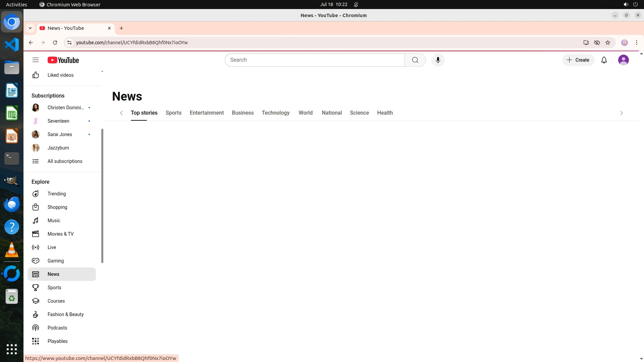Open the All subscriptions link
This screenshot has width=644, height=362.
65,161
